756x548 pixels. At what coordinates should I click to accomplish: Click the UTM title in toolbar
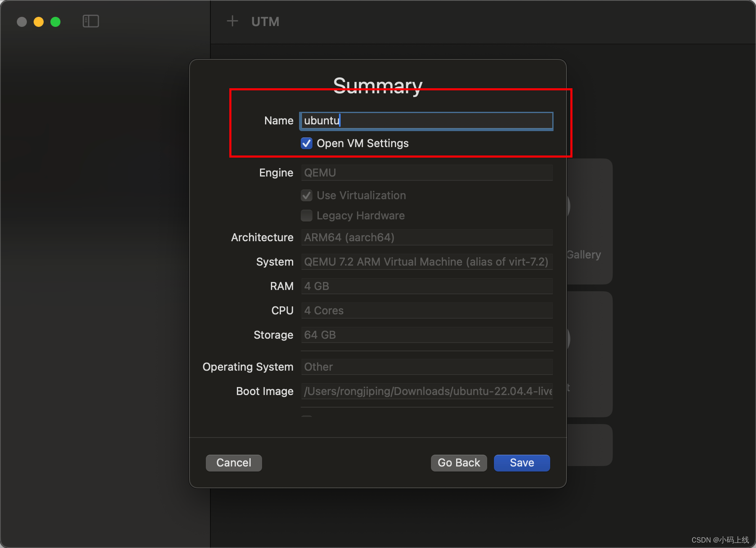[x=265, y=21]
